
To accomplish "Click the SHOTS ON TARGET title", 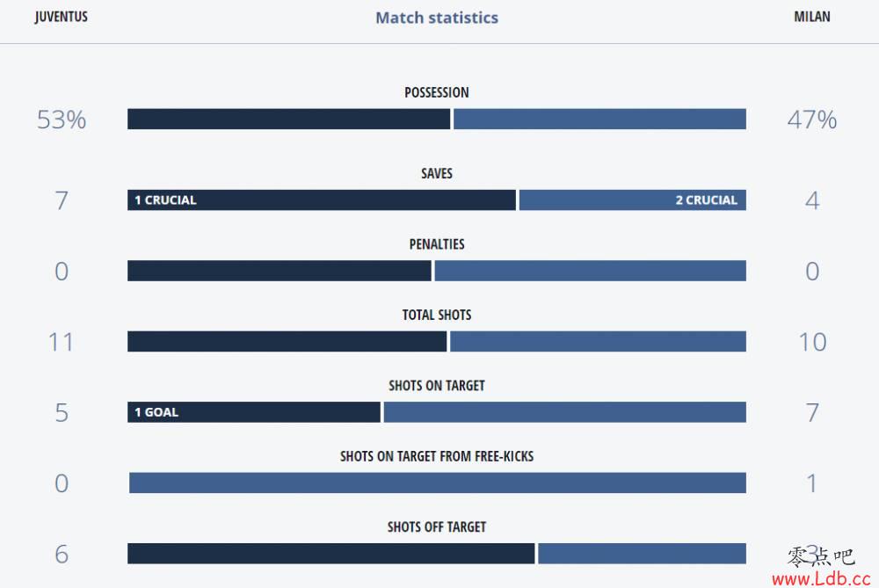I will coord(437,385).
